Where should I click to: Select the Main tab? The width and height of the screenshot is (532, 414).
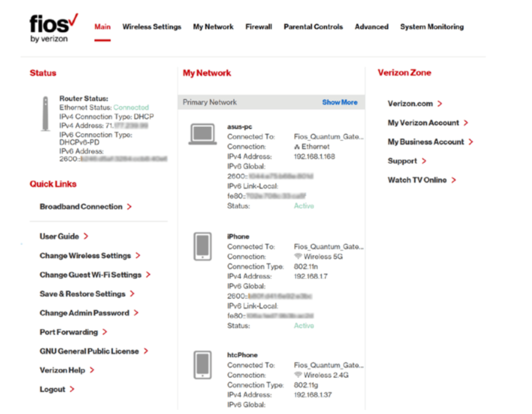(103, 27)
